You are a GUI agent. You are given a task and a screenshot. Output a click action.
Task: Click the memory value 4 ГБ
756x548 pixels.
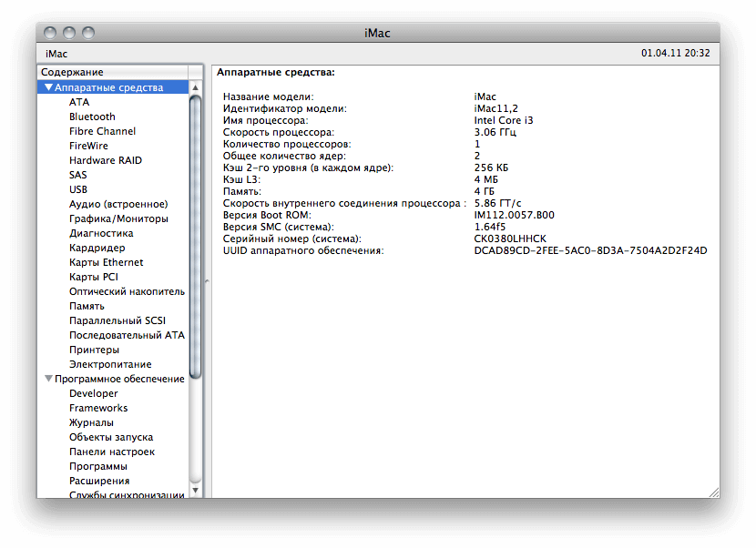(484, 191)
